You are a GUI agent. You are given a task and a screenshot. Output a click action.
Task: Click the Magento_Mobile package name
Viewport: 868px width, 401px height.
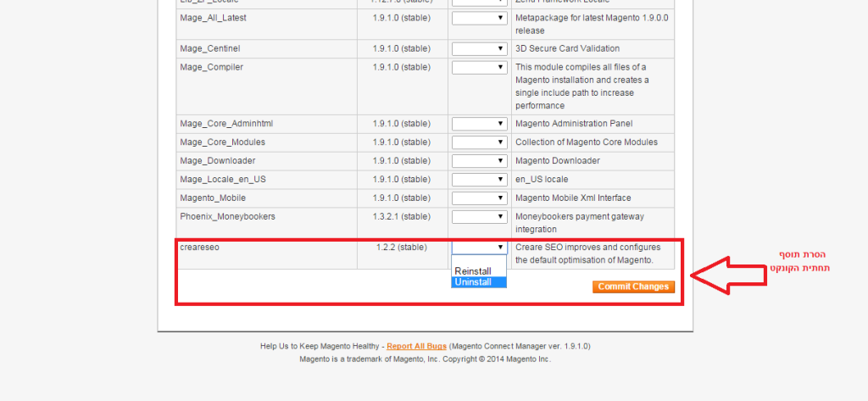coord(213,198)
